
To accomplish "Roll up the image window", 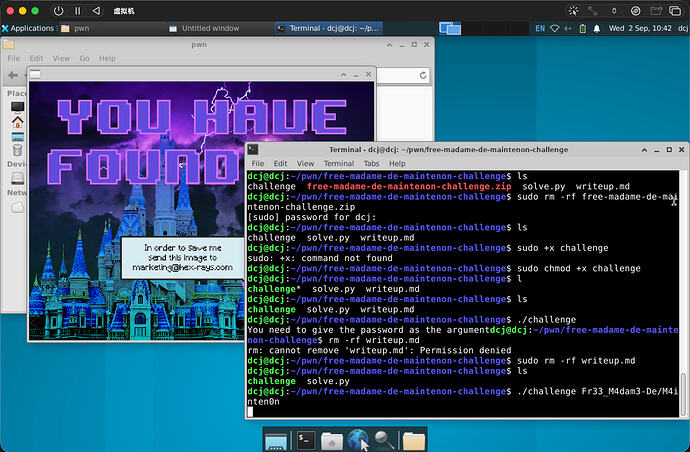I will 344,74.
